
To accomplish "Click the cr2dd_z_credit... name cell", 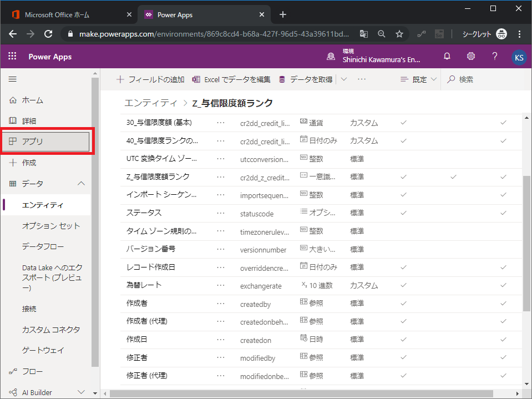I will tap(265, 178).
